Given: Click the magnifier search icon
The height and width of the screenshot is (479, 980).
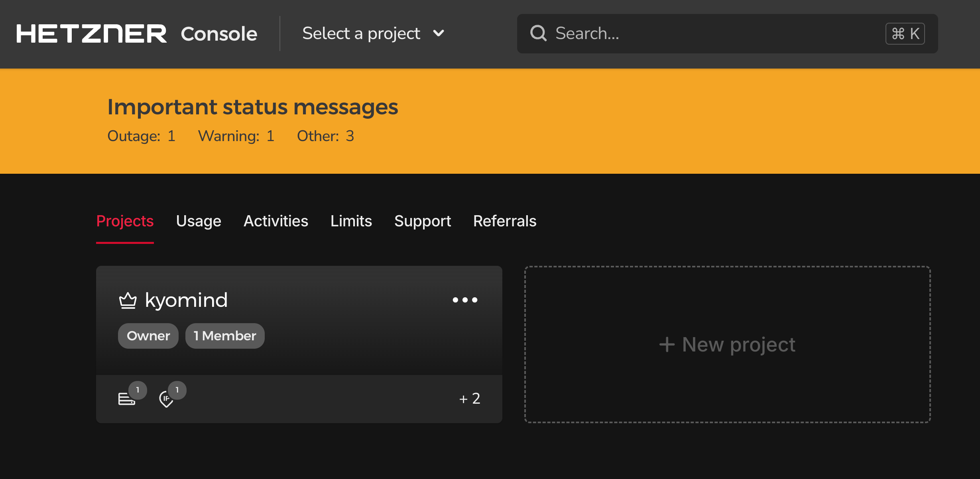Looking at the screenshot, I should pos(538,33).
